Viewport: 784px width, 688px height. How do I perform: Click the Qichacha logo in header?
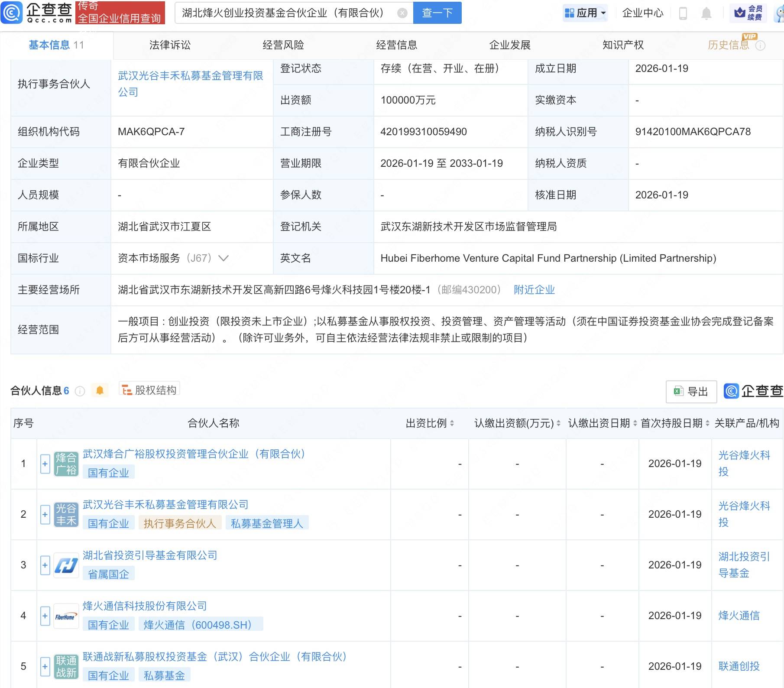[x=37, y=13]
